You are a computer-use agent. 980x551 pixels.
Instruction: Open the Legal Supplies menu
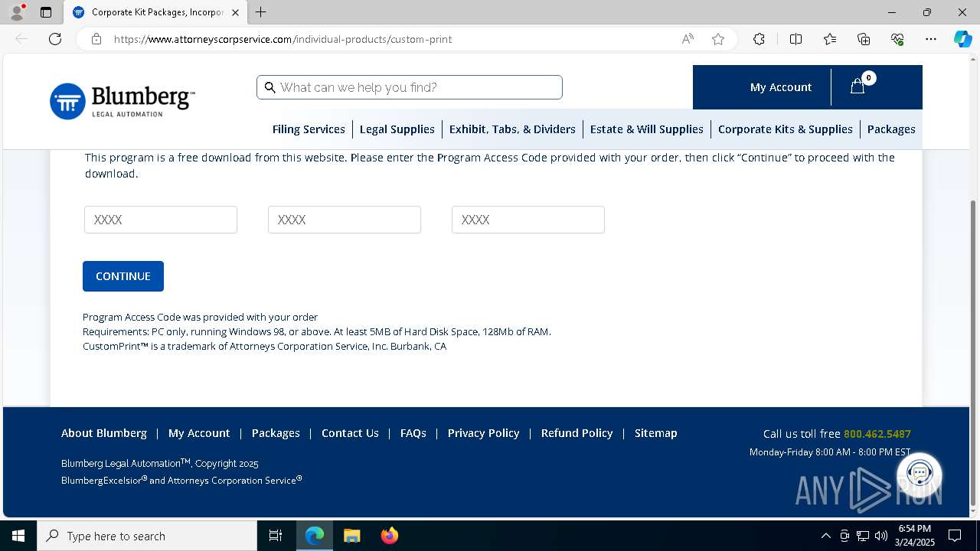tap(397, 129)
